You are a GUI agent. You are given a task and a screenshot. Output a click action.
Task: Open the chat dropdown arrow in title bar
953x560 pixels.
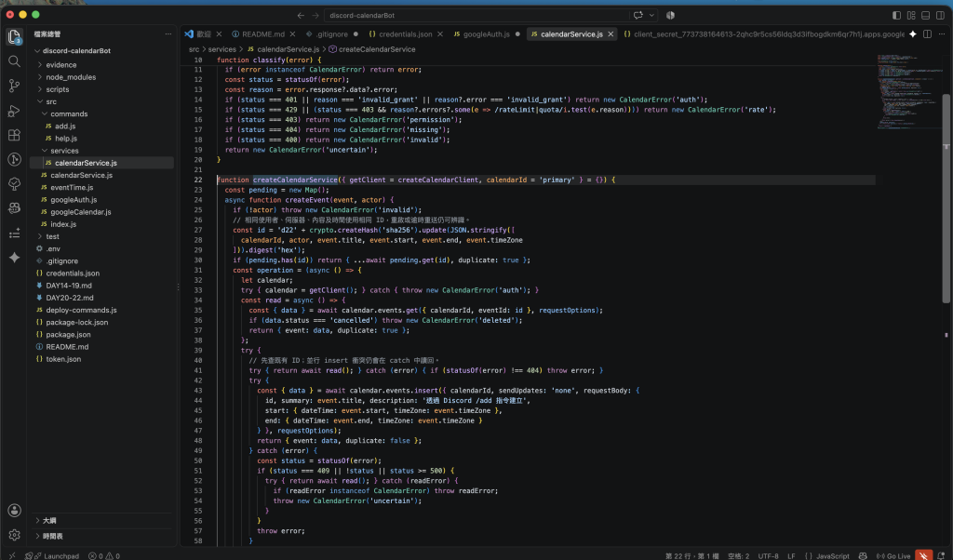[x=651, y=15]
